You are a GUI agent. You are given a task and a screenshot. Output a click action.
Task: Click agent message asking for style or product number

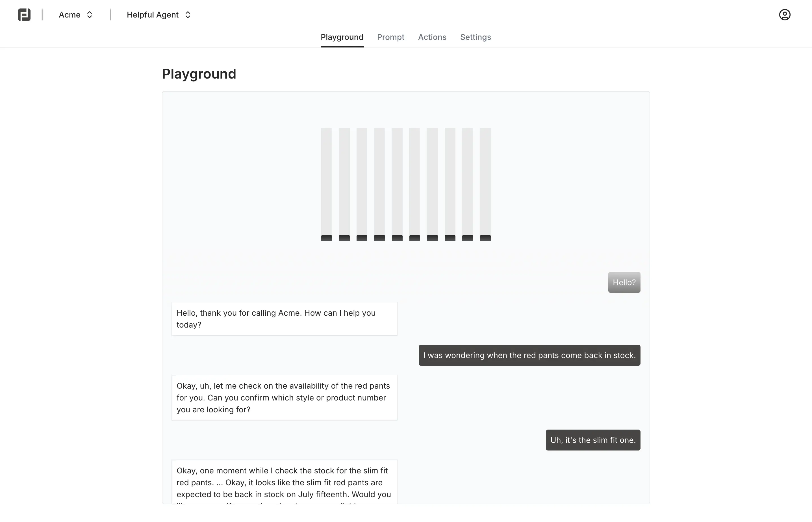click(284, 398)
